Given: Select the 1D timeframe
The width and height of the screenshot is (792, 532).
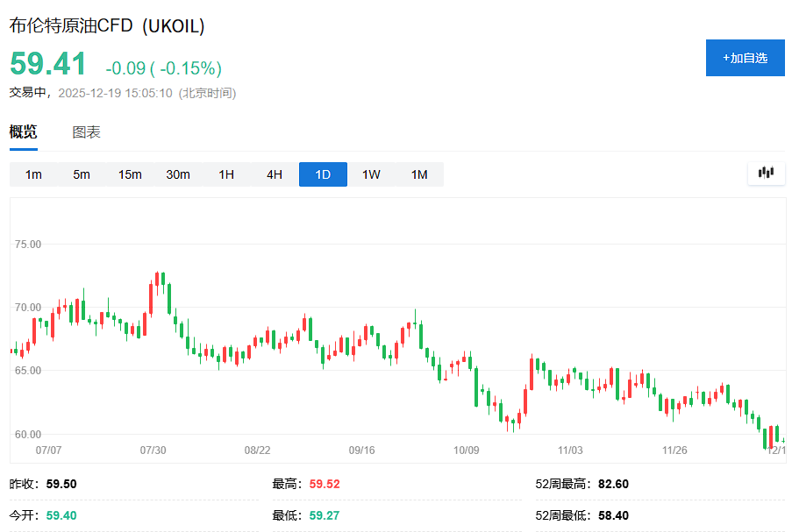Looking at the screenshot, I should click(x=322, y=174).
